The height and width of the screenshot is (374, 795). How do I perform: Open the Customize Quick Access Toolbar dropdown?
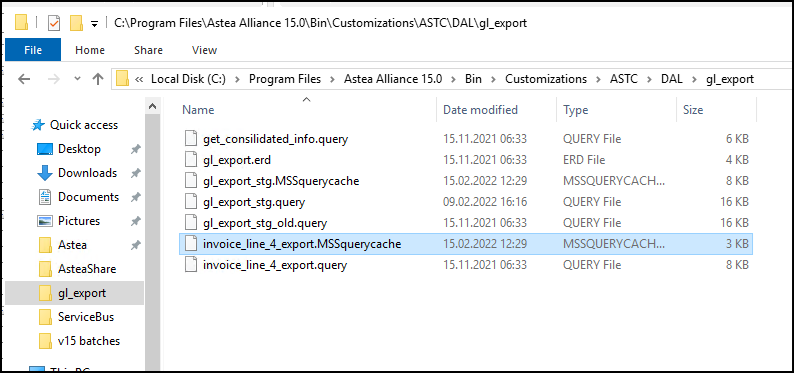coord(94,24)
